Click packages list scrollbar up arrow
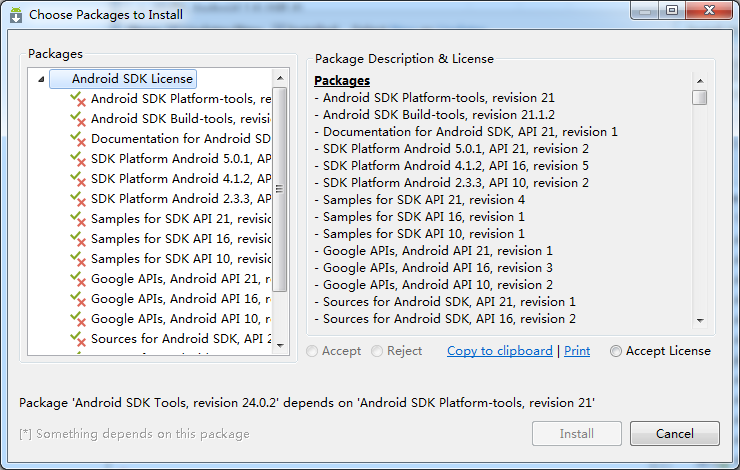 click(280, 78)
